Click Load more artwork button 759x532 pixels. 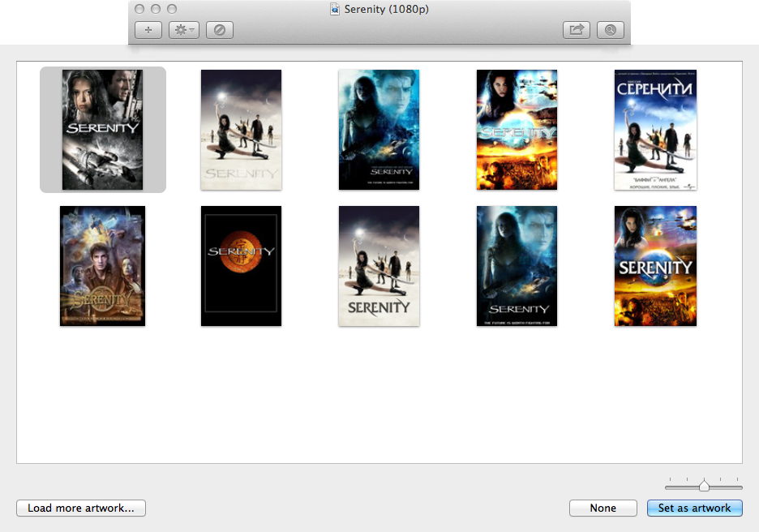(81, 508)
